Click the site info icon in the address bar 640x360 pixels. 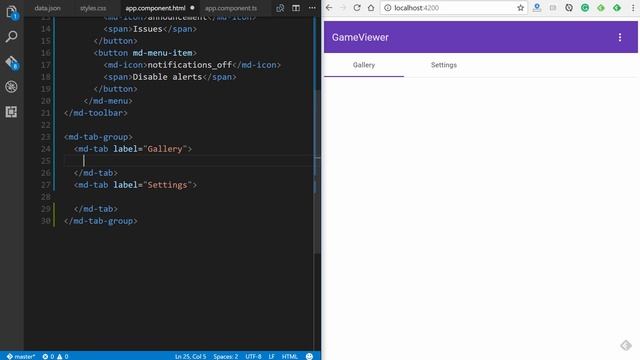[x=388, y=8]
